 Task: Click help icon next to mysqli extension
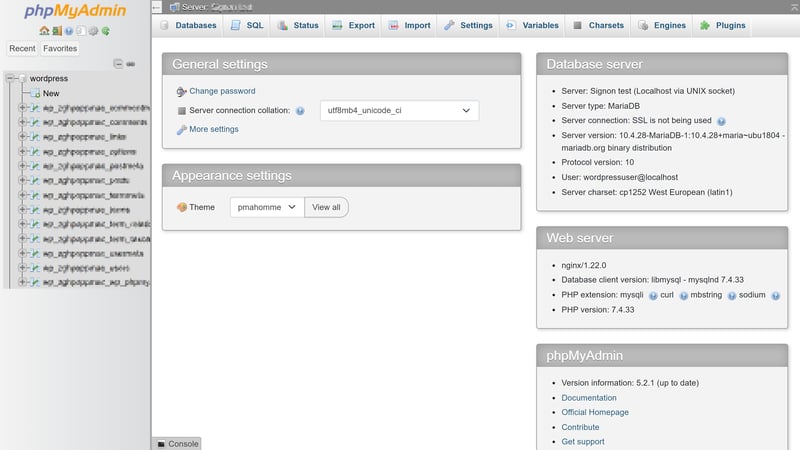pos(653,296)
